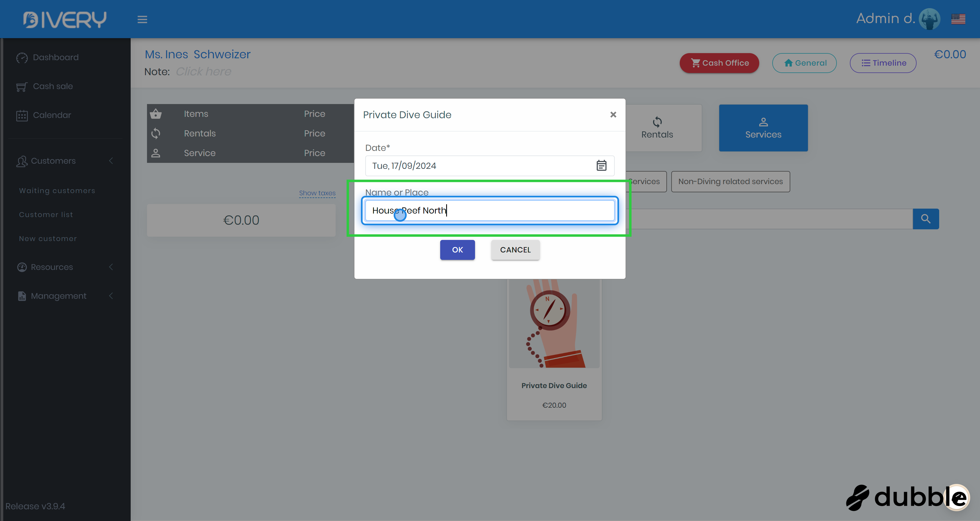Filter by Non-Diving related services
Viewport: 980px width, 521px height.
pyautogui.click(x=730, y=182)
